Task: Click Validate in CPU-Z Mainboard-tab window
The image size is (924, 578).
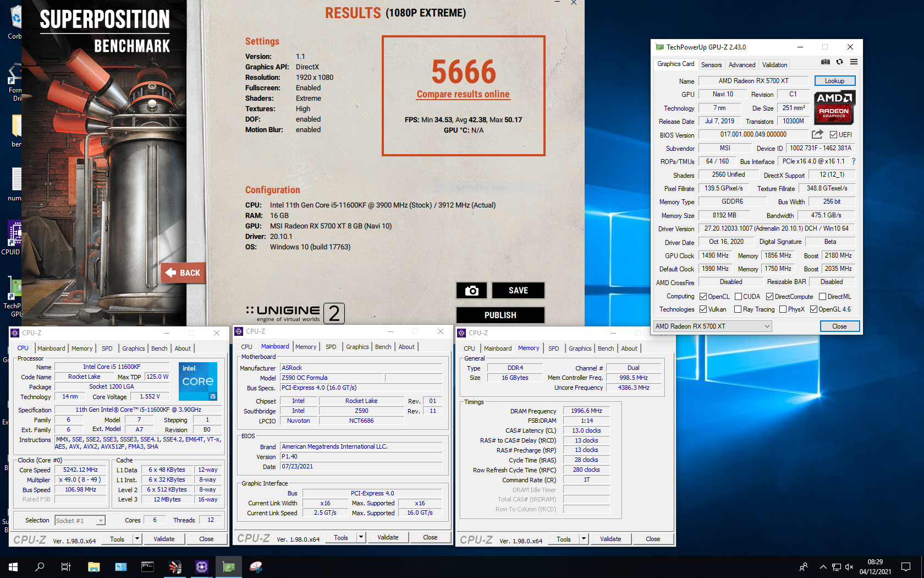Action: click(x=388, y=537)
